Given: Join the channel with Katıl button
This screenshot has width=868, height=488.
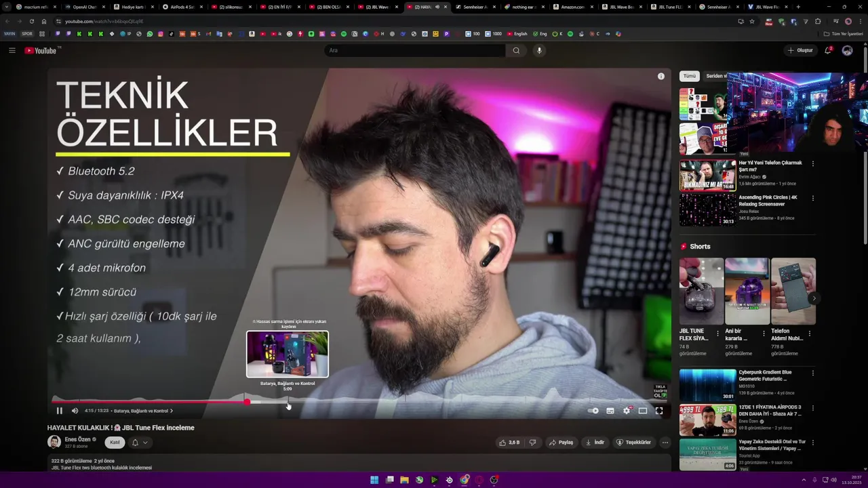Looking at the screenshot, I should (x=115, y=443).
